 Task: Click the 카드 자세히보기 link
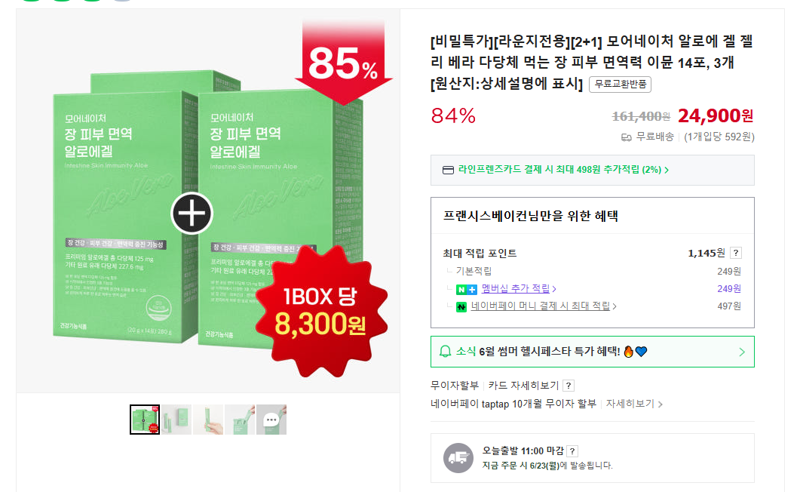[523, 385]
